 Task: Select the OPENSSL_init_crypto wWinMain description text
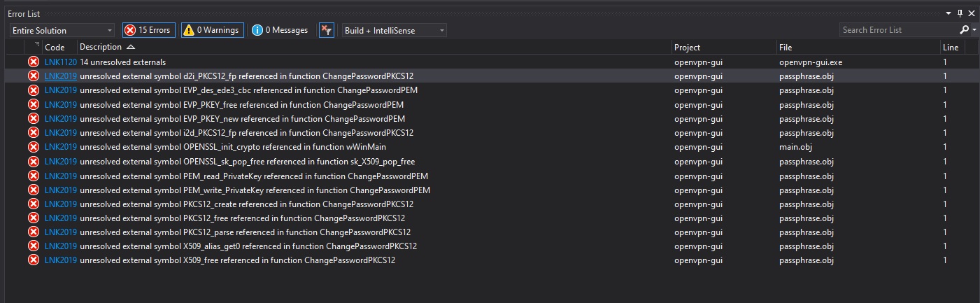(233, 147)
